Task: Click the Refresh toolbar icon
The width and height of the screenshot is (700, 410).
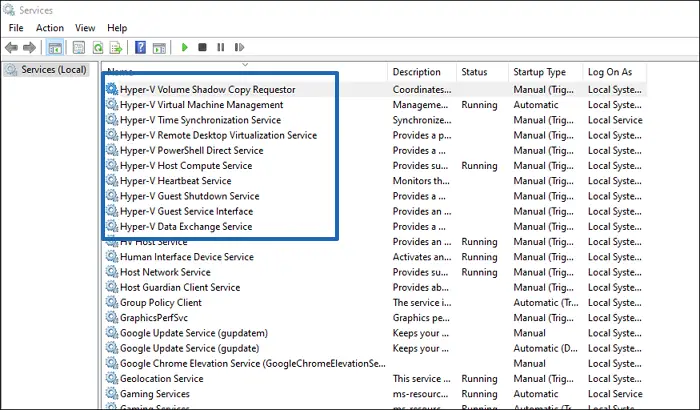Action: pos(98,47)
